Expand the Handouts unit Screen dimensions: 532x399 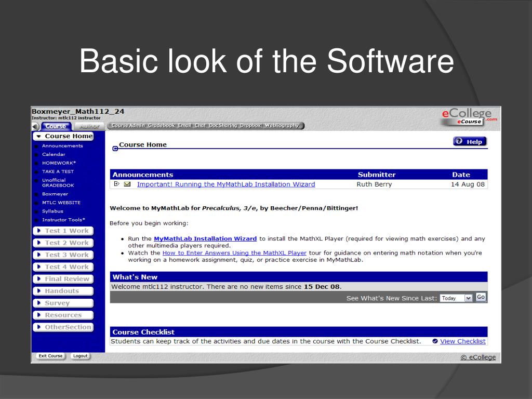tap(63, 291)
